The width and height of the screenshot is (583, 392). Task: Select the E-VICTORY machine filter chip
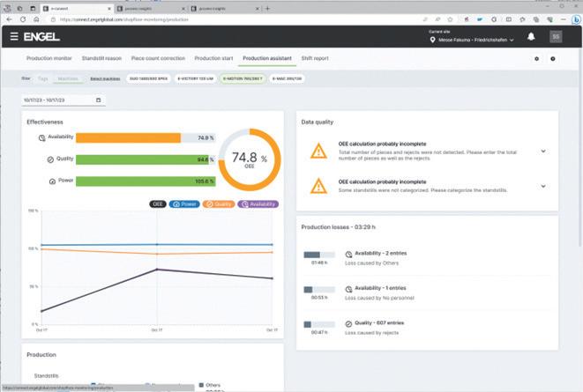[x=196, y=78]
